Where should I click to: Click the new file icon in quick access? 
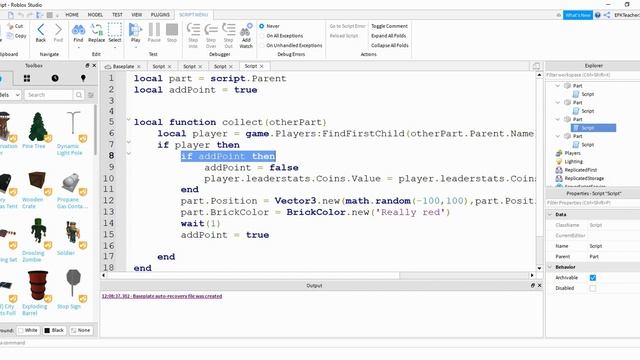point(11,15)
